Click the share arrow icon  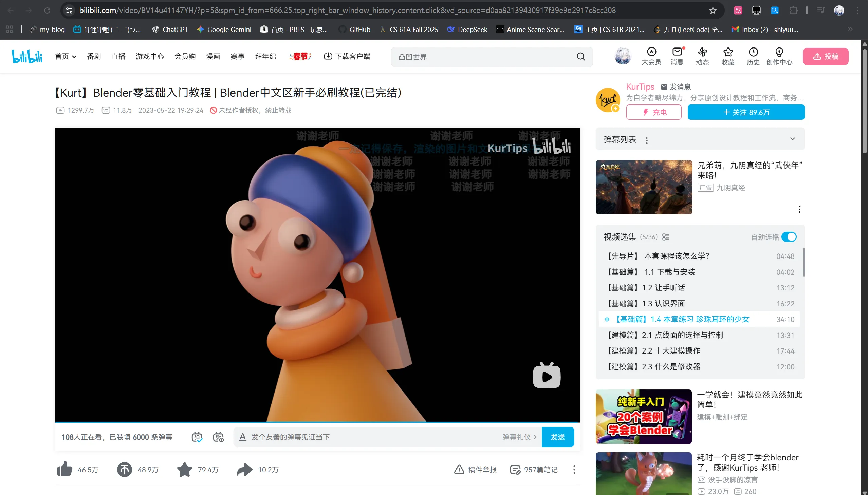tap(244, 470)
